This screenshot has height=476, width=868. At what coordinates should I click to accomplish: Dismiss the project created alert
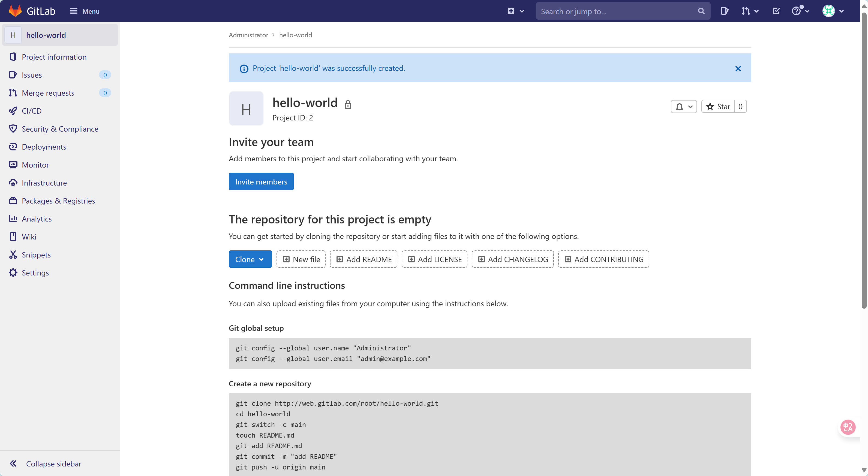tap(738, 69)
